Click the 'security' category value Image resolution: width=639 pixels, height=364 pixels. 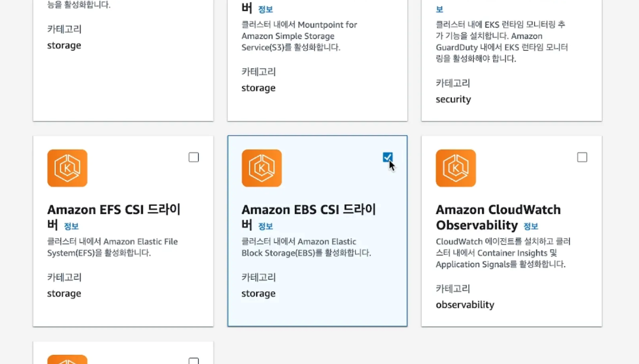click(x=453, y=99)
